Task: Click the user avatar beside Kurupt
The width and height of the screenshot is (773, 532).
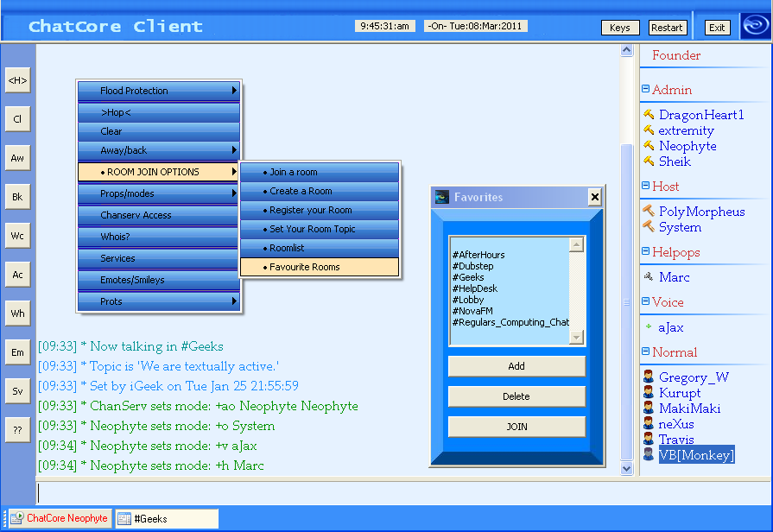Action: point(649,392)
